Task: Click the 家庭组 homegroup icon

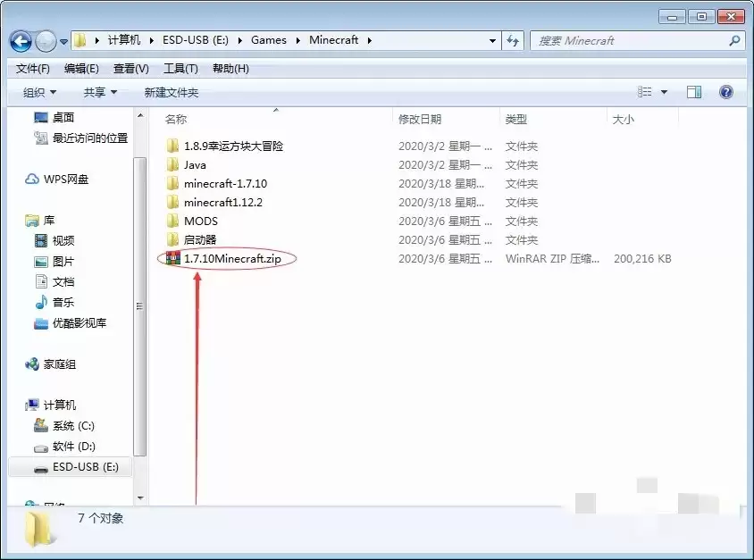Action: pos(32,364)
